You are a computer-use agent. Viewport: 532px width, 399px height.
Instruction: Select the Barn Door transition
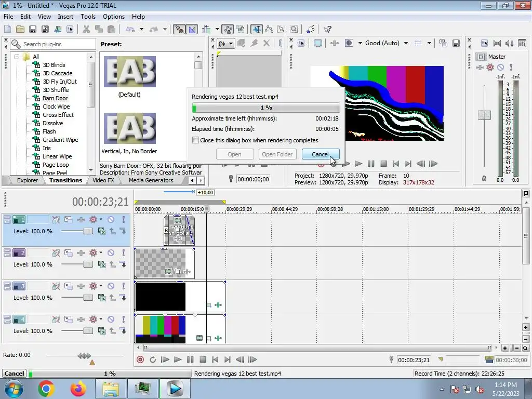(x=55, y=98)
